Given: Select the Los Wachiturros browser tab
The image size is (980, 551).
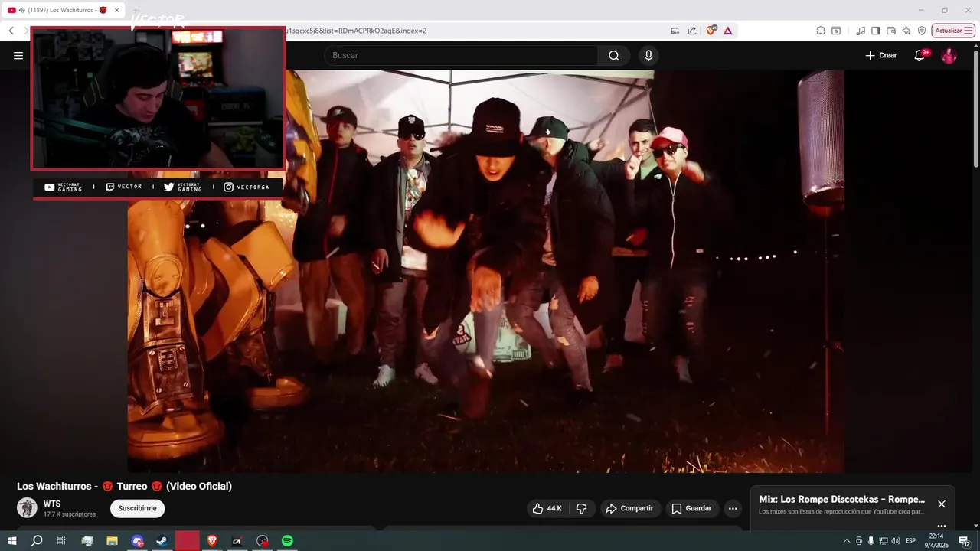Looking at the screenshot, I should 63,10.
